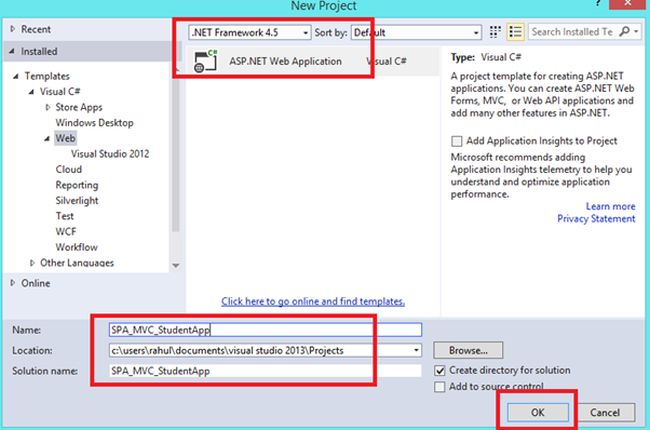Enable Add Application Insights to Project

click(x=456, y=141)
